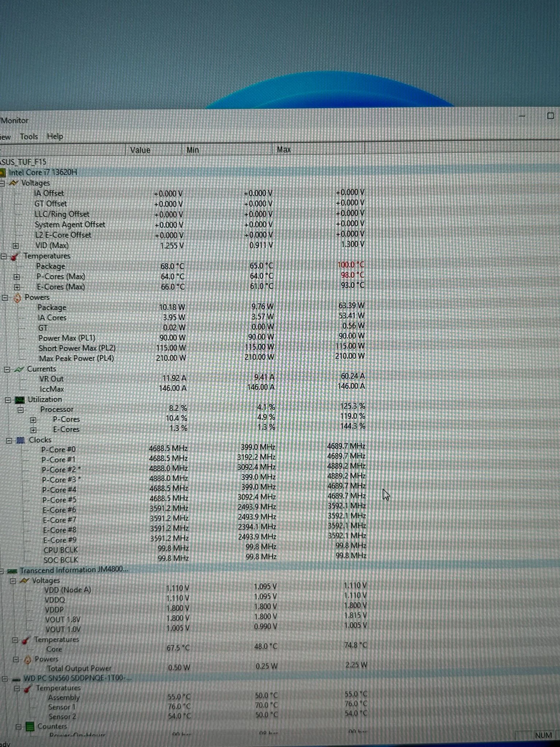
Task: Click the Transcend memory module icon
Action: point(12,571)
